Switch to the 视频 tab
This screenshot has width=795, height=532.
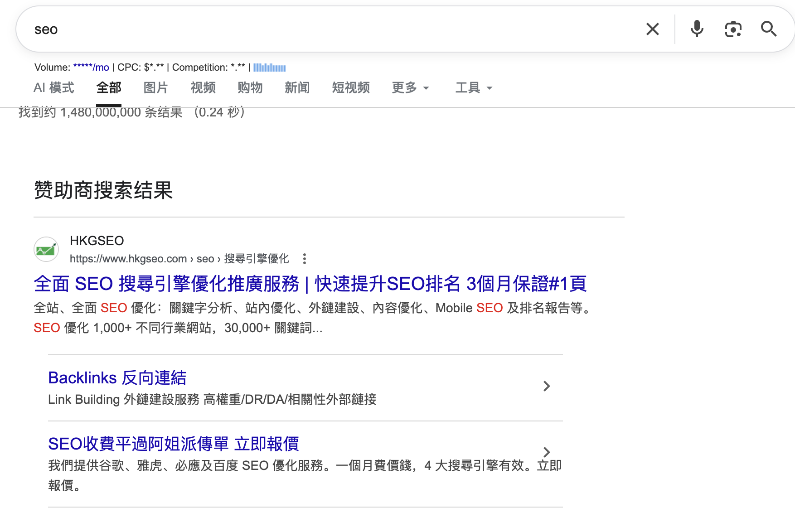coord(203,87)
